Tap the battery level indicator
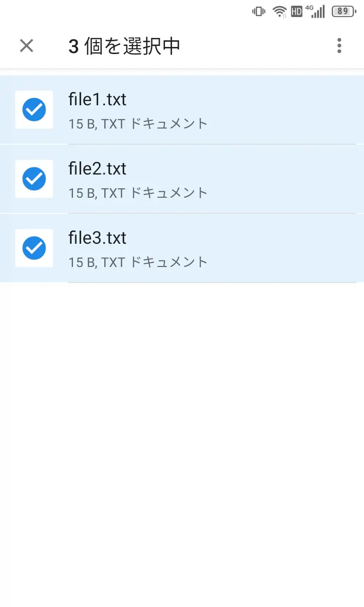The width and height of the screenshot is (364, 607). point(343,11)
